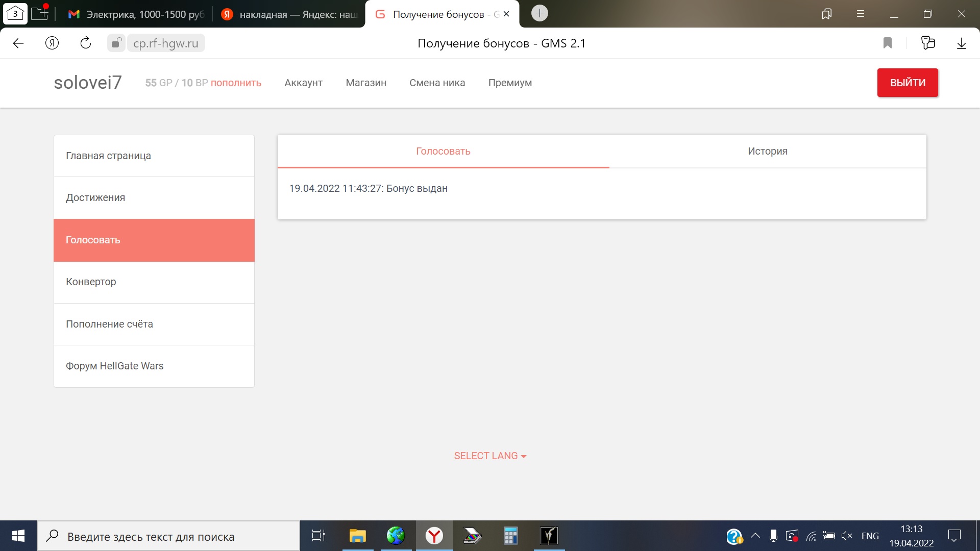Switch to the Gmail Электрика tab
The image size is (980, 551).
pos(136,14)
